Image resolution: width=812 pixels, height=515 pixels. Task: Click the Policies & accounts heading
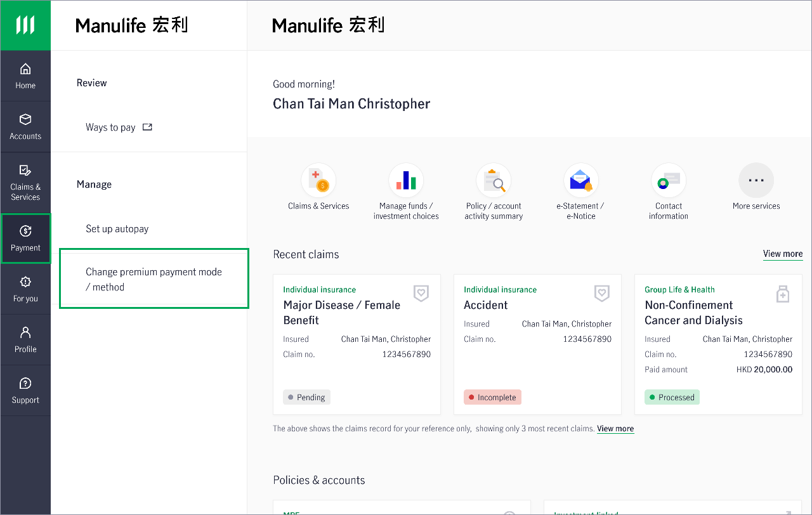click(319, 480)
